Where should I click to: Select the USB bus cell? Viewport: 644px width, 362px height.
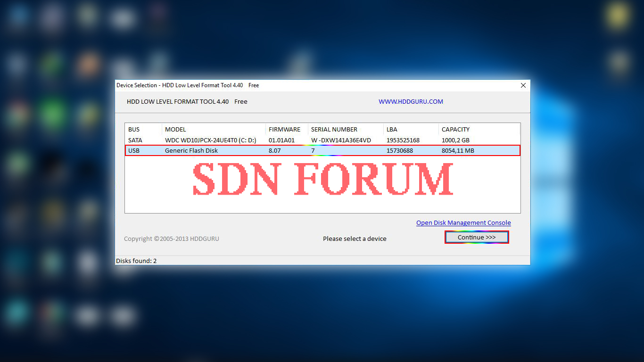[134, 150]
